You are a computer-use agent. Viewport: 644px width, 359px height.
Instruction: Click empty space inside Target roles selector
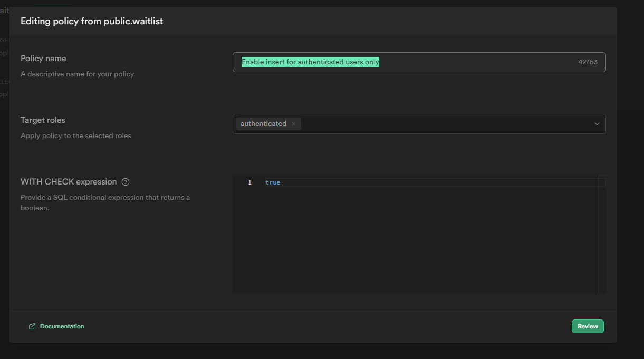coord(443,124)
